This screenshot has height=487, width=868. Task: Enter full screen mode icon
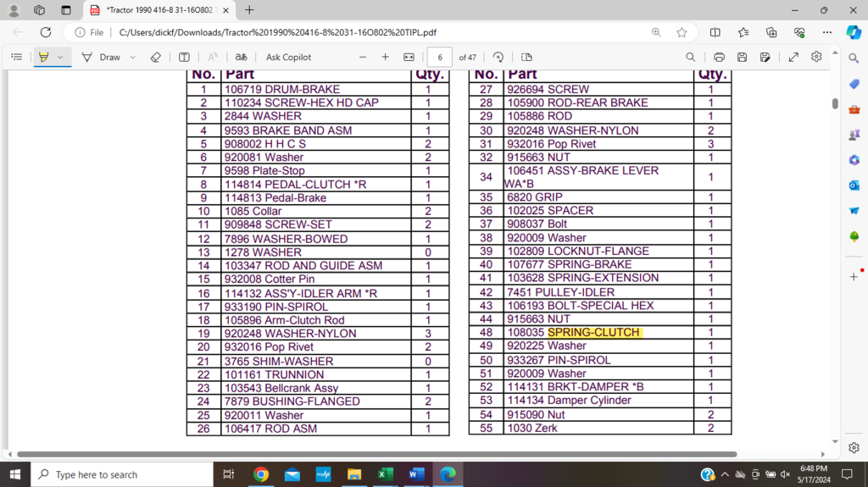[793, 57]
